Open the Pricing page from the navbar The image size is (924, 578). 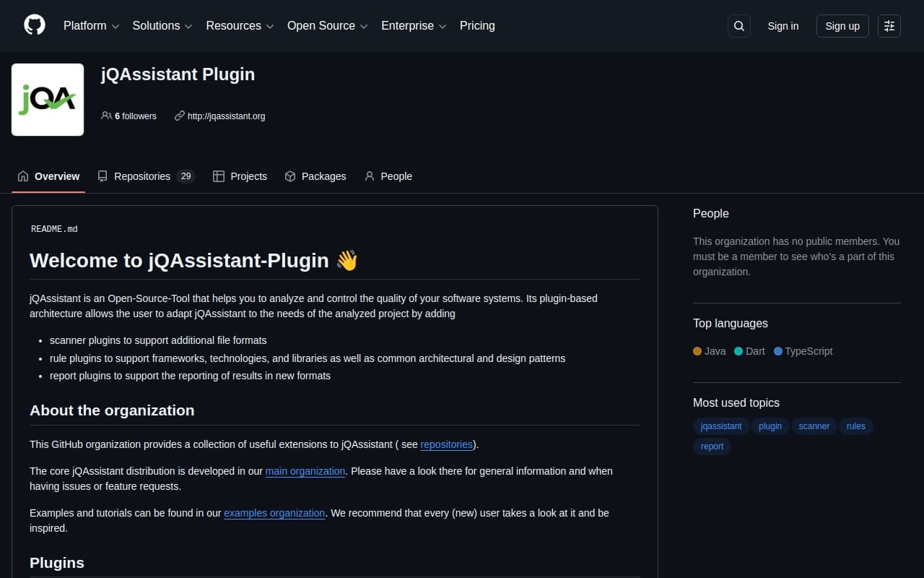coord(477,25)
